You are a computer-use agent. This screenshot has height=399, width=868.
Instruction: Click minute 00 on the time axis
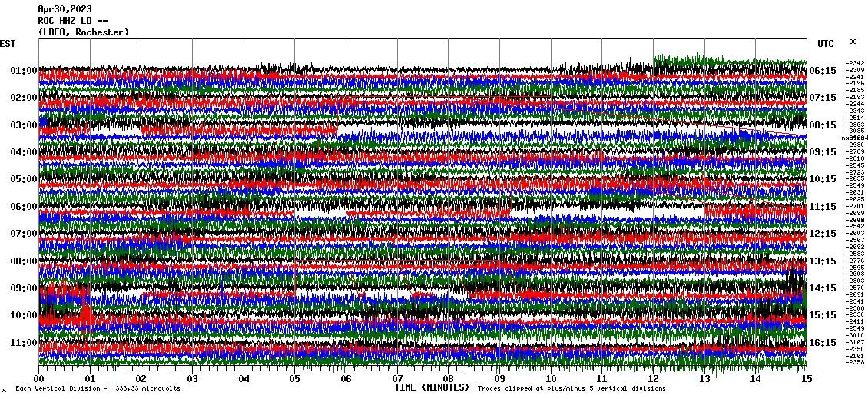39,379
